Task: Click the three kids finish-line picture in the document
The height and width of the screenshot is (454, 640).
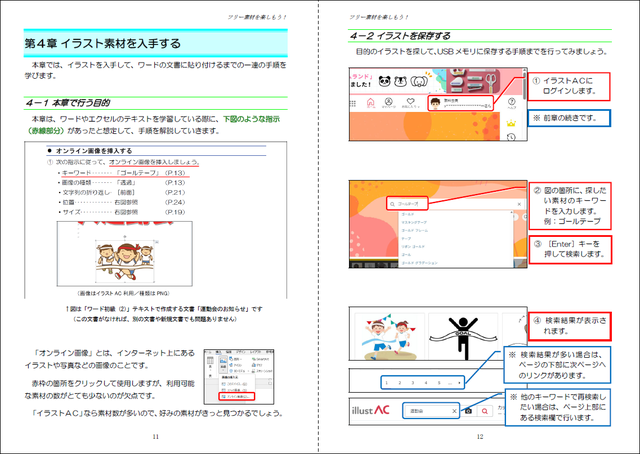Action: click(124, 261)
